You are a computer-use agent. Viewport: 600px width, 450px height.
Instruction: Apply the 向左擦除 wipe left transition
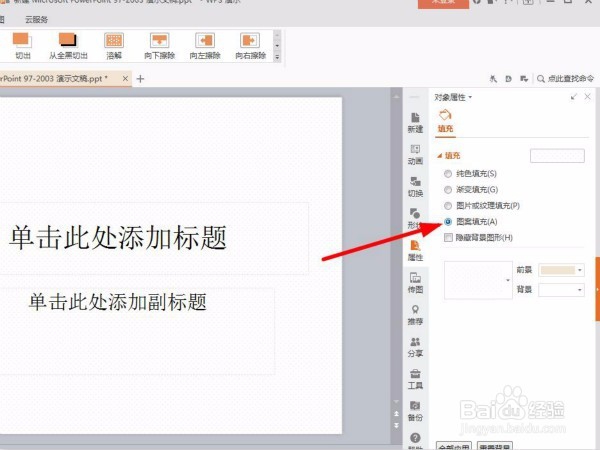click(205, 46)
